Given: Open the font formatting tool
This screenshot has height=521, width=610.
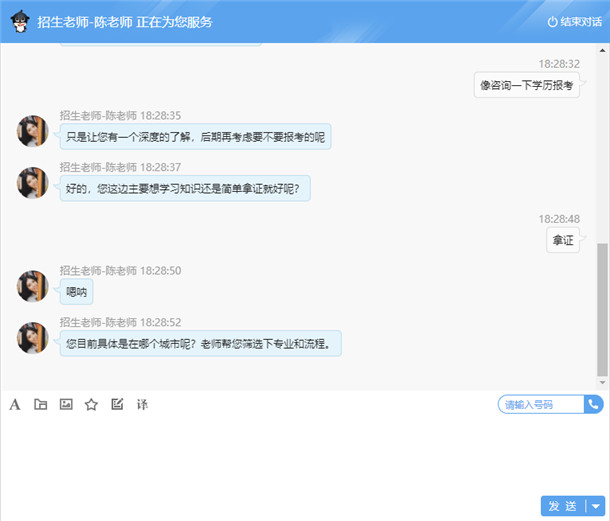Looking at the screenshot, I should click(15, 404).
